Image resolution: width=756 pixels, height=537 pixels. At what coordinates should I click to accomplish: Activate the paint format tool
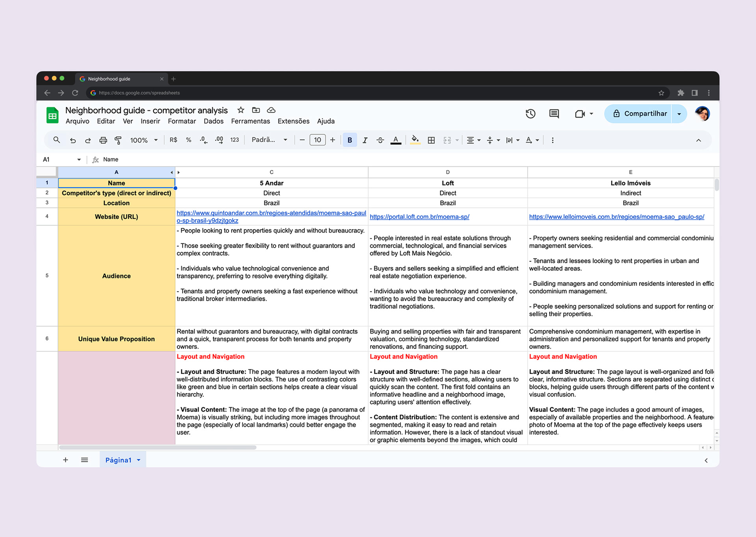[x=118, y=140]
